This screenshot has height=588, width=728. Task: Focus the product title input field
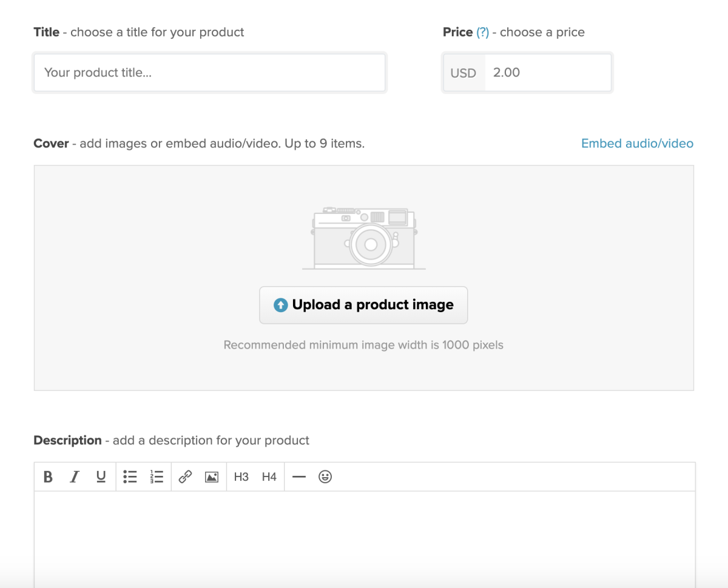(x=209, y=73)
